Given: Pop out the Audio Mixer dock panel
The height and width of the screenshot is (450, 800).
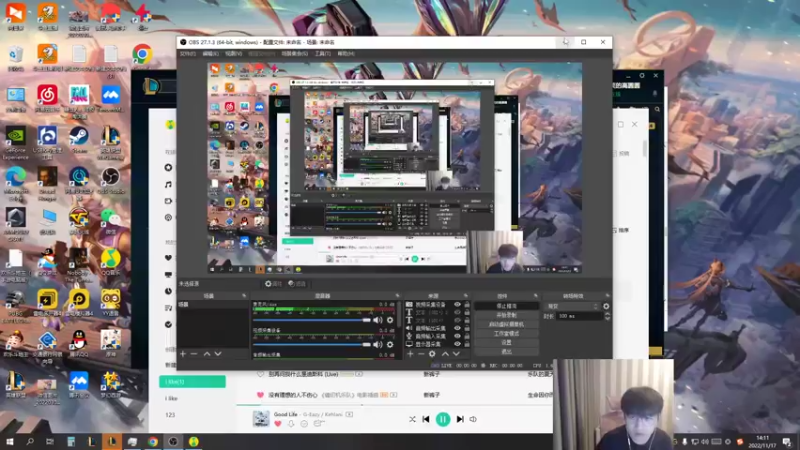Looking at the screenshot, I should [397, 296].
